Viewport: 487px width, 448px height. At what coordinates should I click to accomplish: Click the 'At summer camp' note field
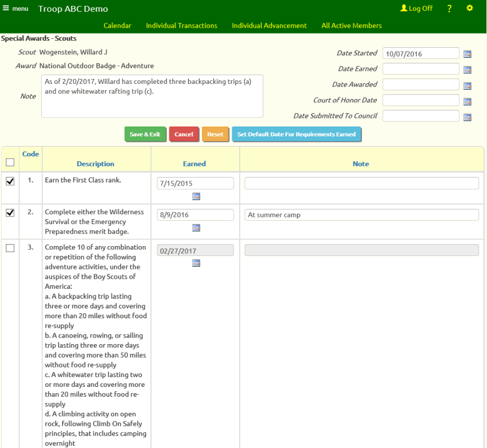coord(361,215)
